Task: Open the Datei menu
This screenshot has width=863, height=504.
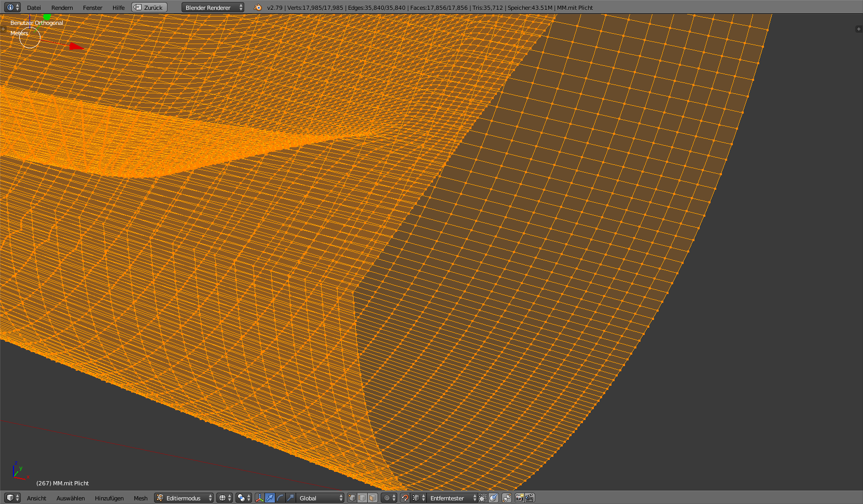Action: (34, 7)
